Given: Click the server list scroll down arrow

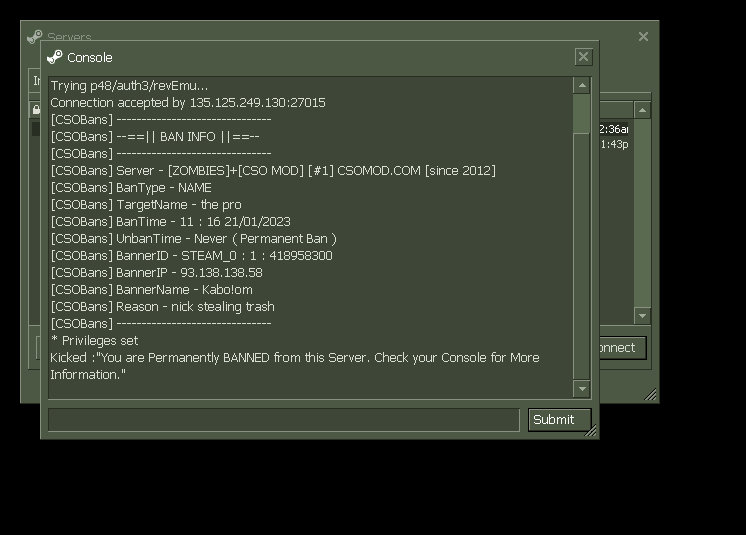Looking at the screenshot, I should pyautogui.click(x=642, y=316).
